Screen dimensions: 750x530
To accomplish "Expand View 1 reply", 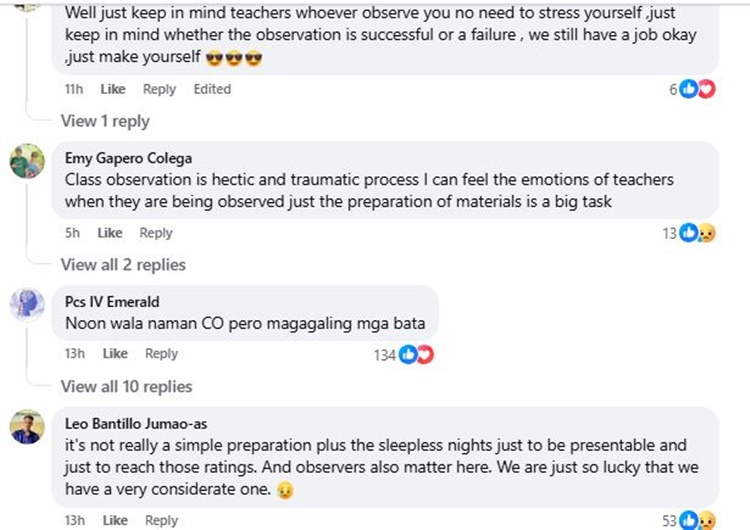I will coord(104,121).
